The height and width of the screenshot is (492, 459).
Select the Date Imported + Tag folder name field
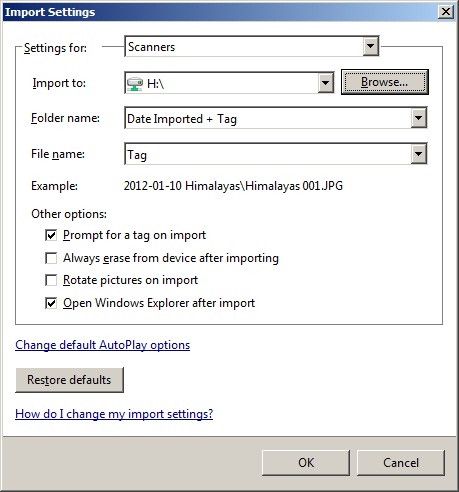click(276, 118)
